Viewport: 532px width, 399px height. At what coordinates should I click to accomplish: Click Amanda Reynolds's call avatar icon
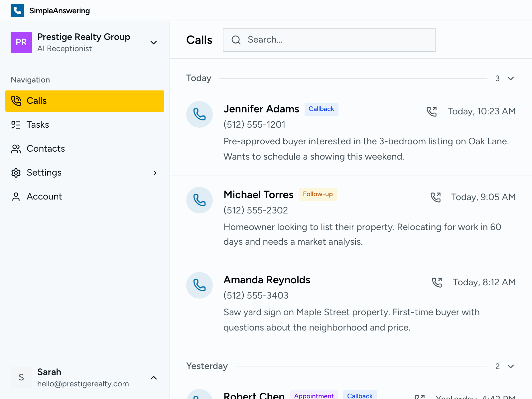pyautogui.click(x=199, y=285)
